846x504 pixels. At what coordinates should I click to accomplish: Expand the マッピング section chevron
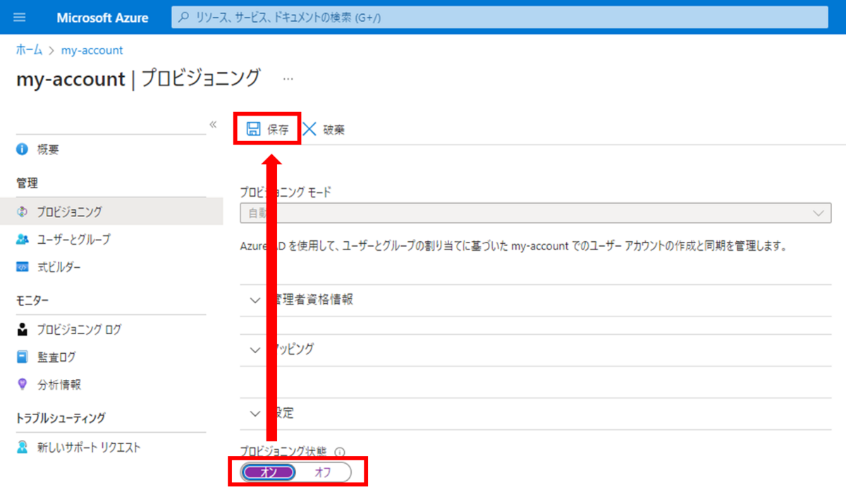pyautogui.click(x=256, y=349)
